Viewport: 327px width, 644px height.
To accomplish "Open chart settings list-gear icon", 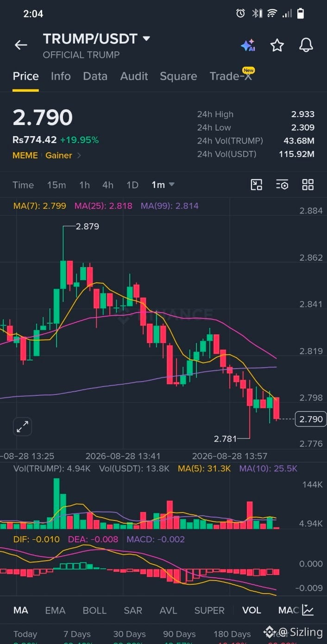I will [282, 185].
